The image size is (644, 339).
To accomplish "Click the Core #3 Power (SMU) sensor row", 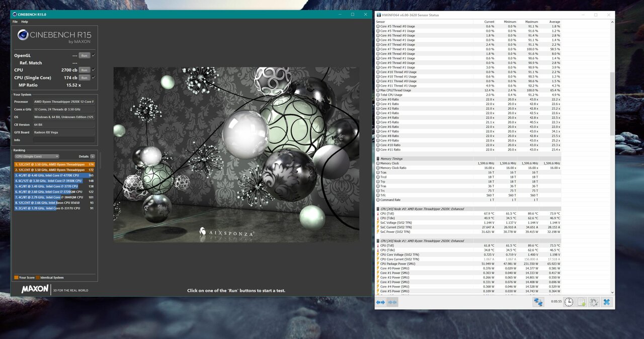I will [x=468, y=282].
